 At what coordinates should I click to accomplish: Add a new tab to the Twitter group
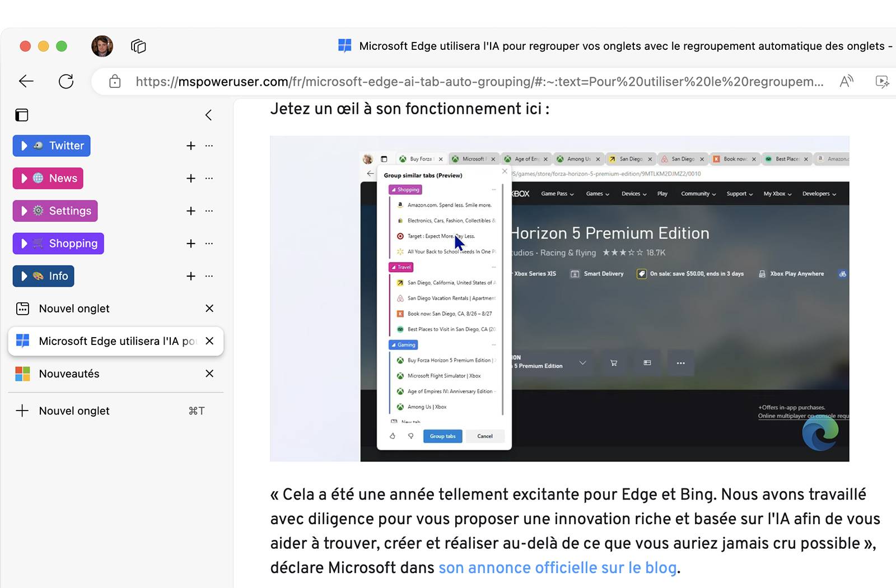[x=190, y=146]
